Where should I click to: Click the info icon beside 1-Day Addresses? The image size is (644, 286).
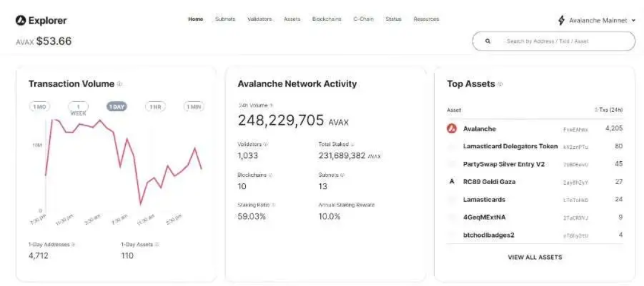pos(73,244)
